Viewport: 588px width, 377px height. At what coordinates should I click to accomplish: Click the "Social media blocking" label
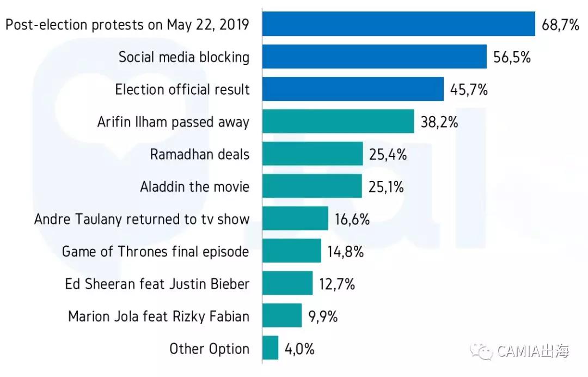184,57
